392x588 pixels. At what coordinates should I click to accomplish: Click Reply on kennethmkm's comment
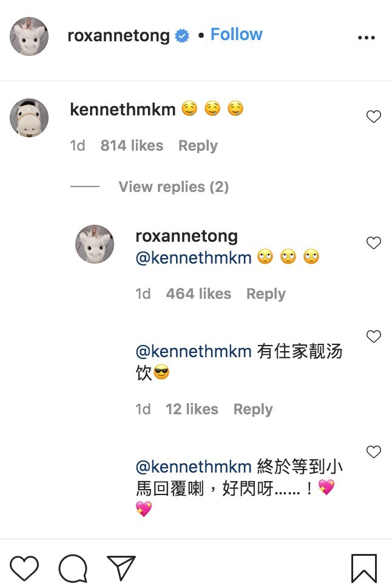coord(197,145)
